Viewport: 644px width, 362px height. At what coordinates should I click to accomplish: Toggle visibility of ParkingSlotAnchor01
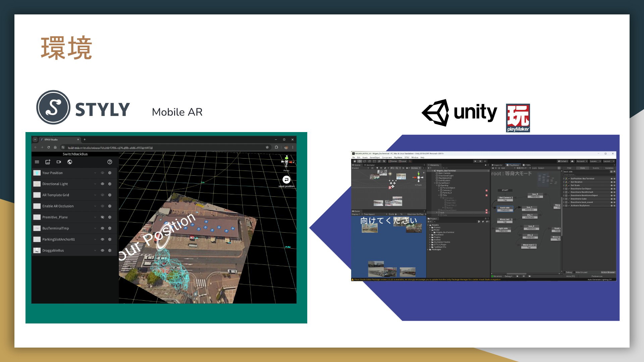click(x=103, y=239)
